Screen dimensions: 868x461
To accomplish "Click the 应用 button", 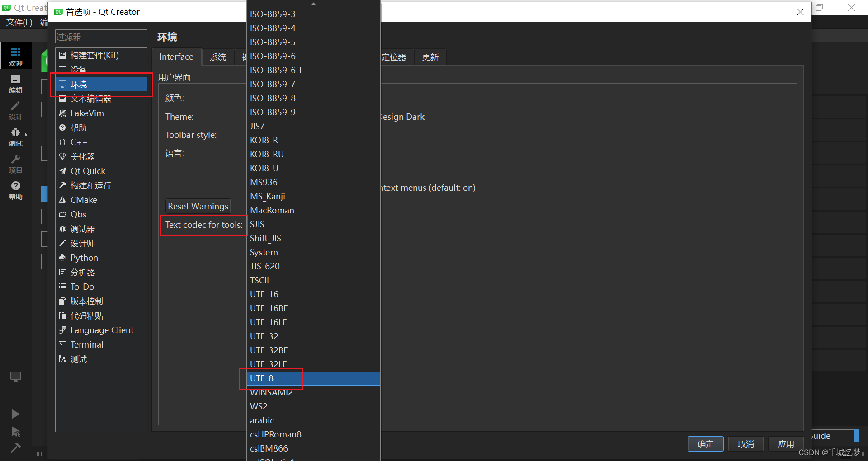I will [786, 444].
